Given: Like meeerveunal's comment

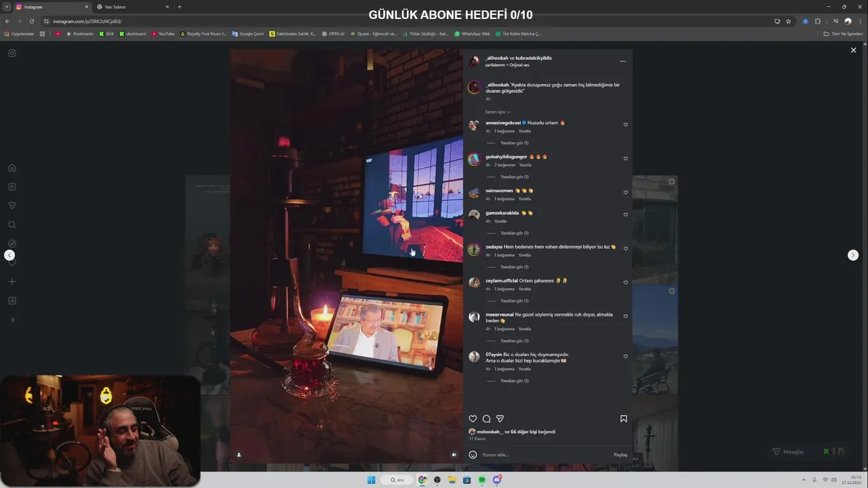Looking at the screenshot, I should [625, 317].
